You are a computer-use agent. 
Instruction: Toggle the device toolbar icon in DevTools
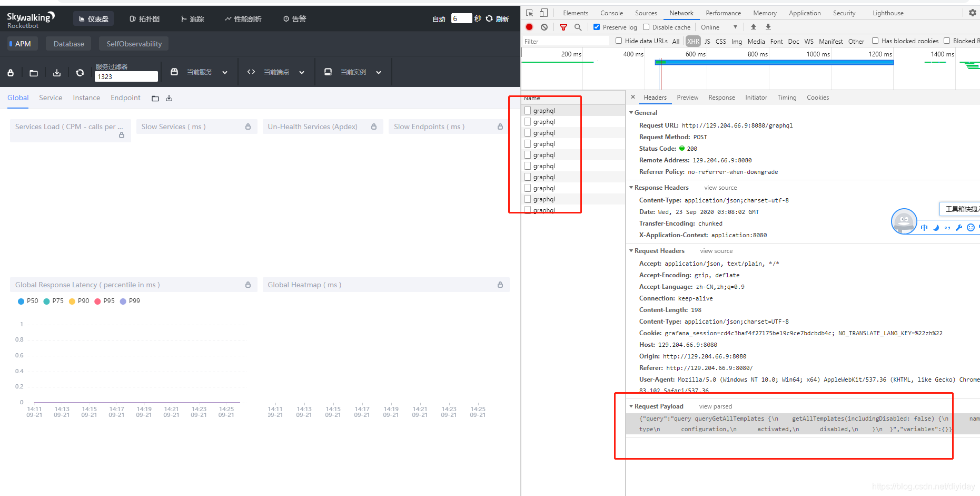543,13
